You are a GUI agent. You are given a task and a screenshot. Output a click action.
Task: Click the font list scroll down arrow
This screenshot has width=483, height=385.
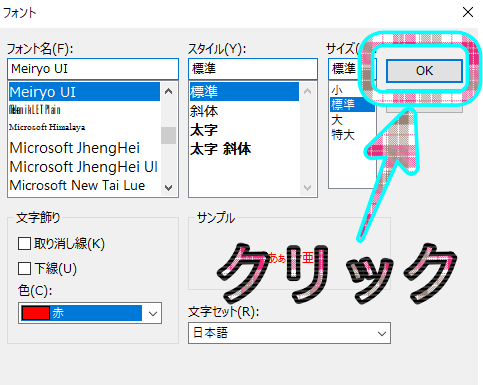pos(169,188)
